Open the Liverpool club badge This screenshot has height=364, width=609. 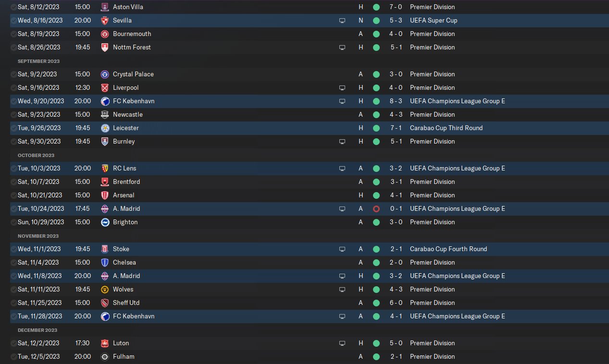coord(105,88)
